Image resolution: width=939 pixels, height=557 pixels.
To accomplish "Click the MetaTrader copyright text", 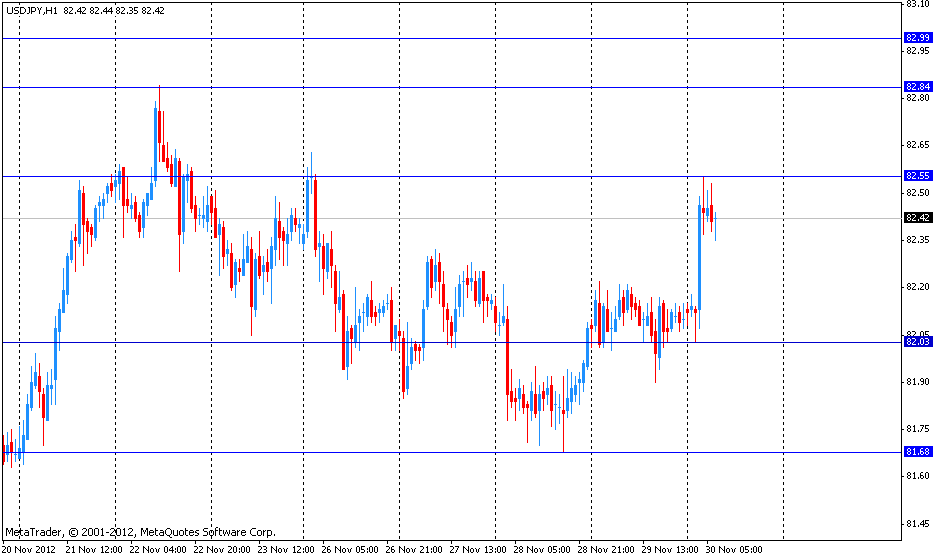I will click(x=140, y=532).
